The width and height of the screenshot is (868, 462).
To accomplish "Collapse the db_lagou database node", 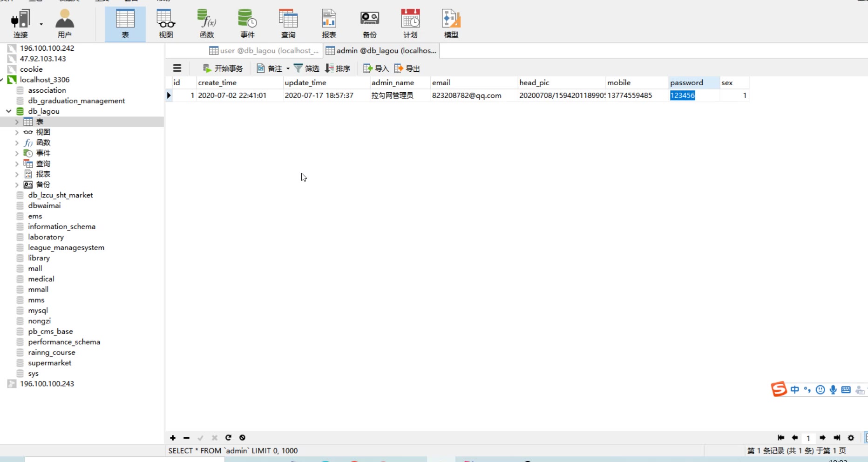I will coord(9,111).
